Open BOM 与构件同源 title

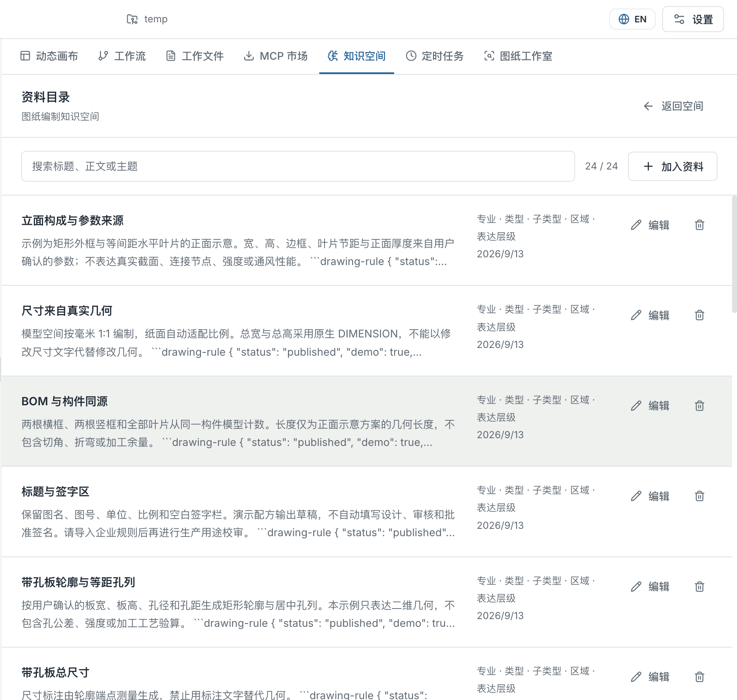click(64, 401)
